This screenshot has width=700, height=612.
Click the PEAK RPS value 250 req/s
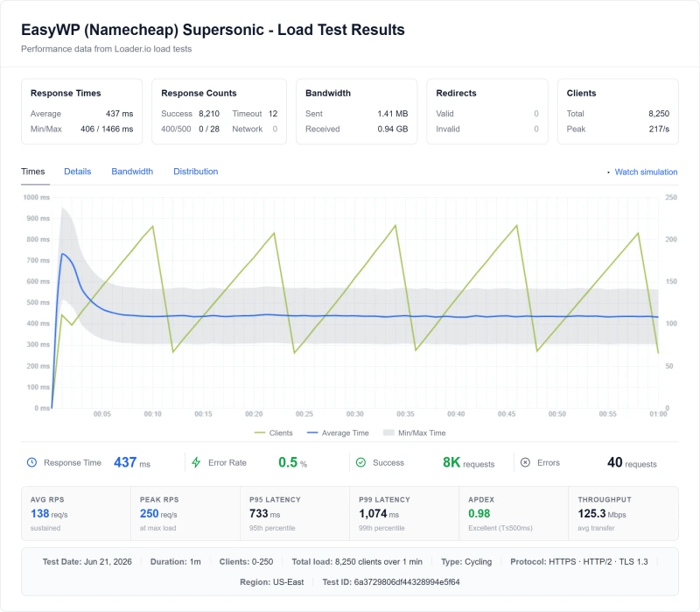point(158,514)
